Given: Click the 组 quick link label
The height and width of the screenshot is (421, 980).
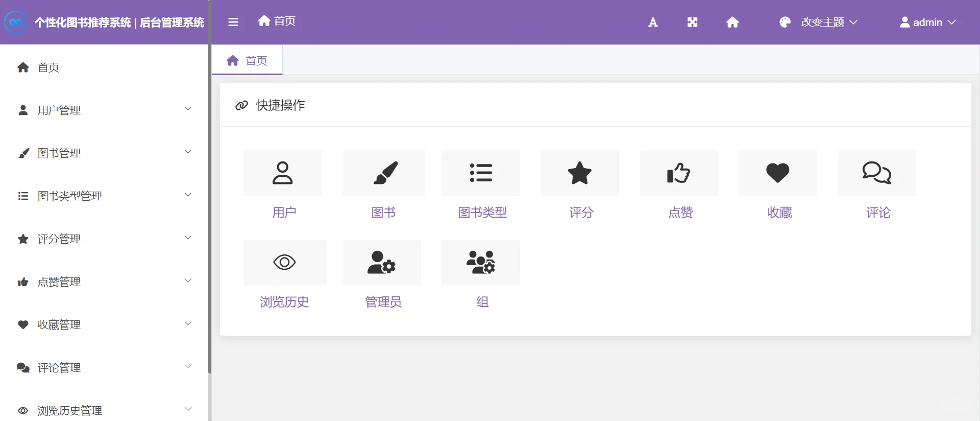Looking at the screenshot, I should pyautogui.click(x=482, y=302).
